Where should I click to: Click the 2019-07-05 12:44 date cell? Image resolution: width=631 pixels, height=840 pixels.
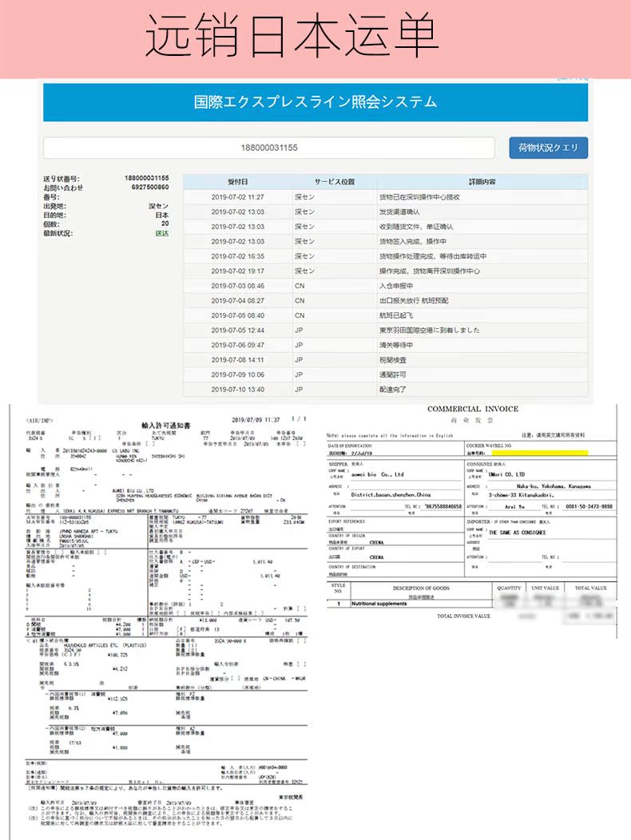pos(237,330)
